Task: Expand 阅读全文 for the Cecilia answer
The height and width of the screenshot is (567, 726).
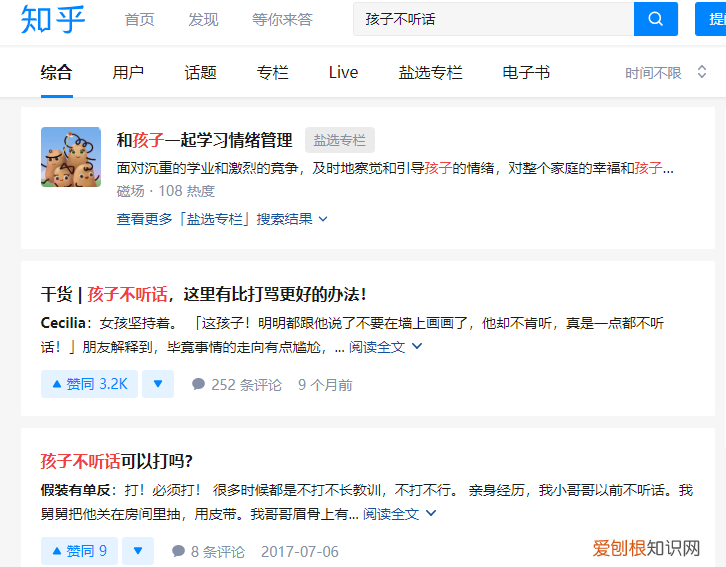Action: tap(385, 347)
